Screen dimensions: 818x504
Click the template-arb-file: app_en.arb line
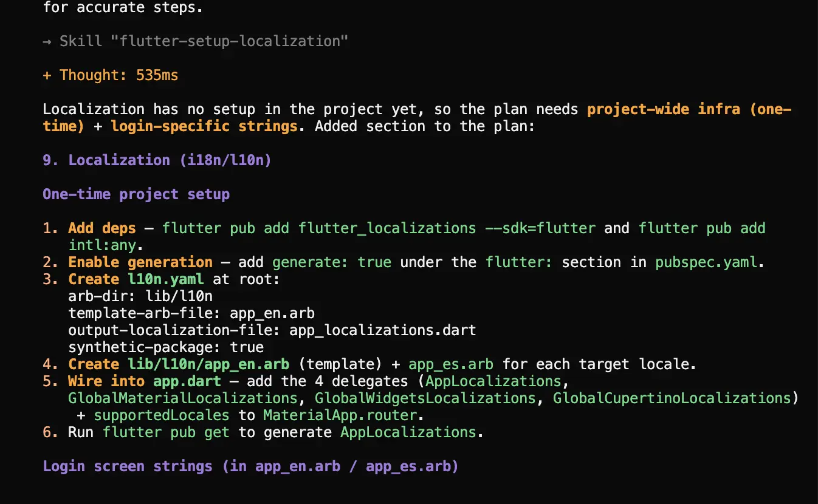point(191,313)
